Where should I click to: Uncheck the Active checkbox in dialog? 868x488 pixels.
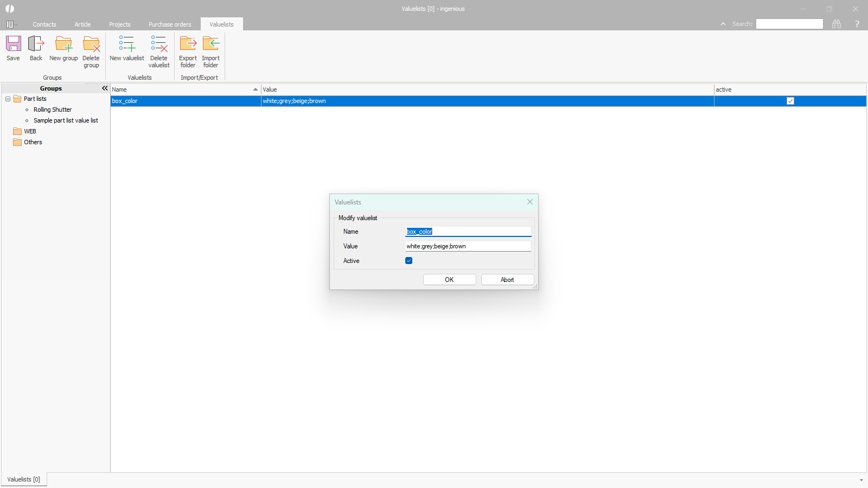tap(409, 261)
